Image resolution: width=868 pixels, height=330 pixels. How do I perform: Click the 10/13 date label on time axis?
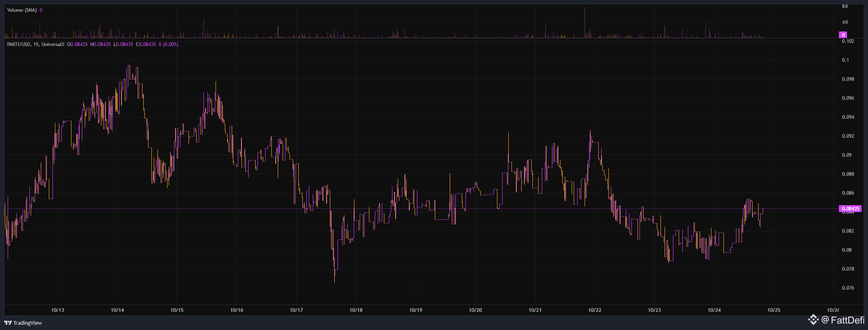click(58, 310)
